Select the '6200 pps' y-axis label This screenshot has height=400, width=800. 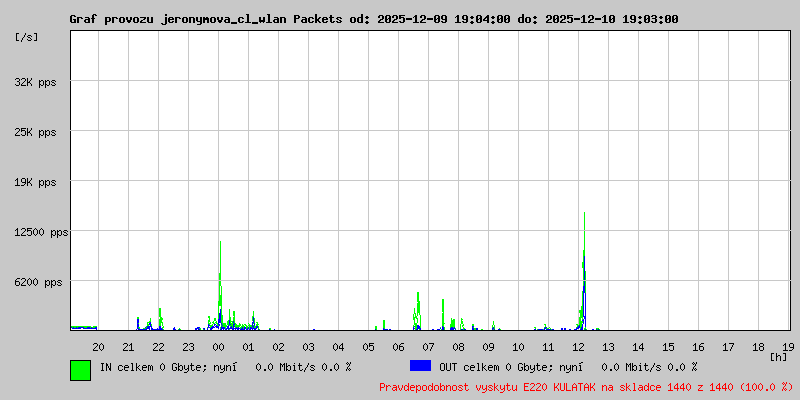(38, 282)
